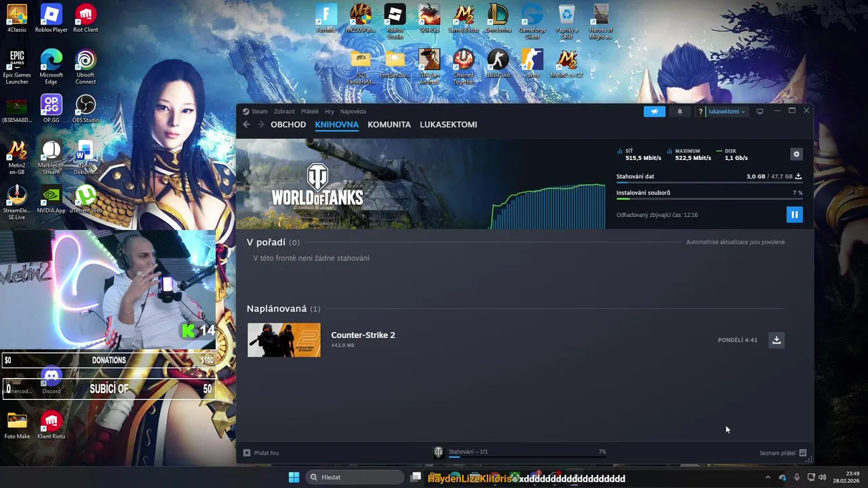The width and height of the screenshot is (868, 488).
Task: Click Přidat hru to add a game
Action: coord(261,453)
